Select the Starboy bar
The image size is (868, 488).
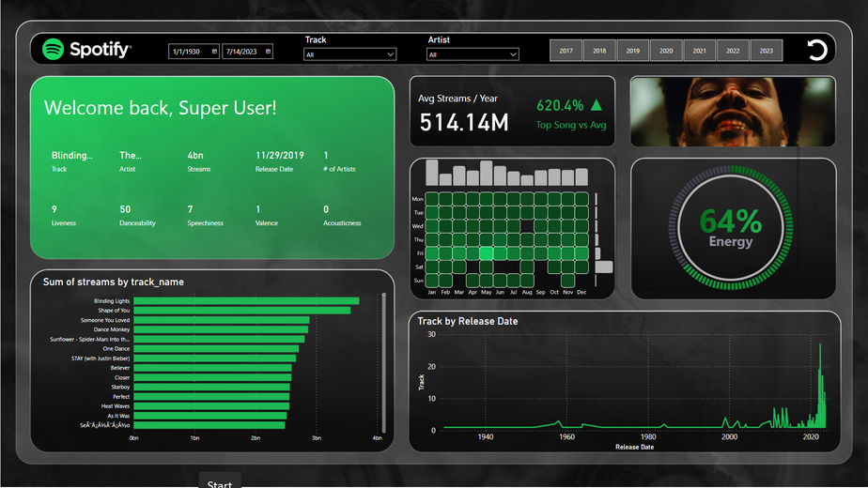pos(212,387)
